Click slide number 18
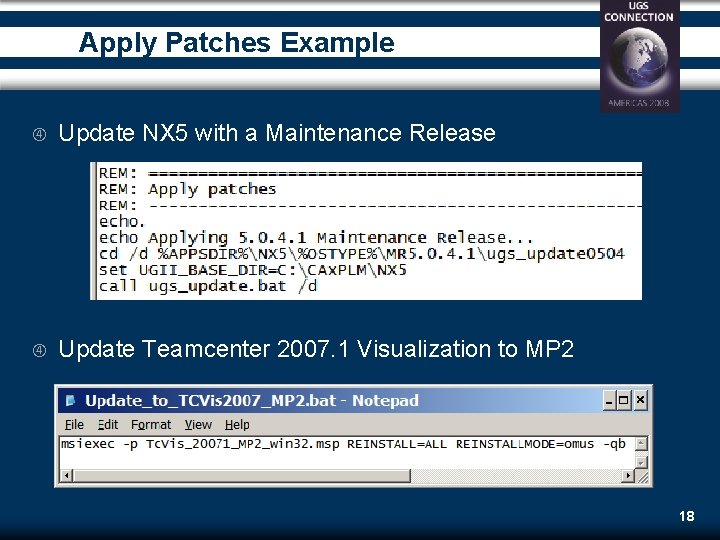The width and height of the screenshot is (720, 540). 686,516
